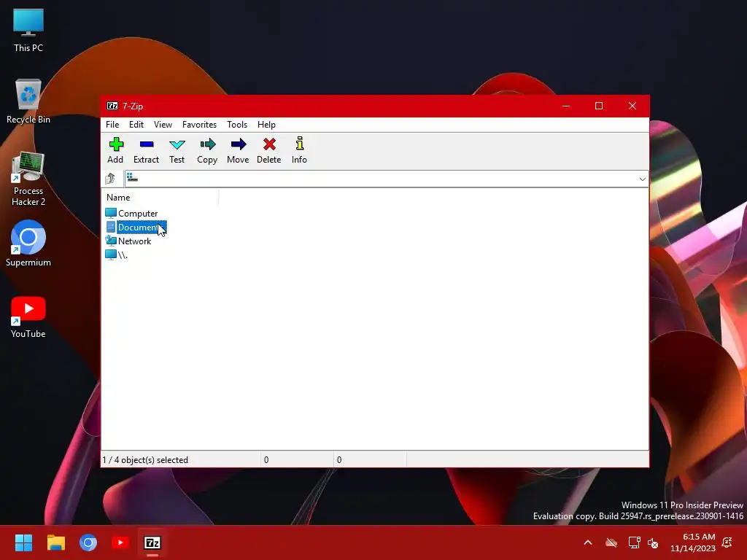This screenshot has width=747, height=560.
Task: Click the Extract toolbar button
Action: pyautogui.click(x=146, y=150)
